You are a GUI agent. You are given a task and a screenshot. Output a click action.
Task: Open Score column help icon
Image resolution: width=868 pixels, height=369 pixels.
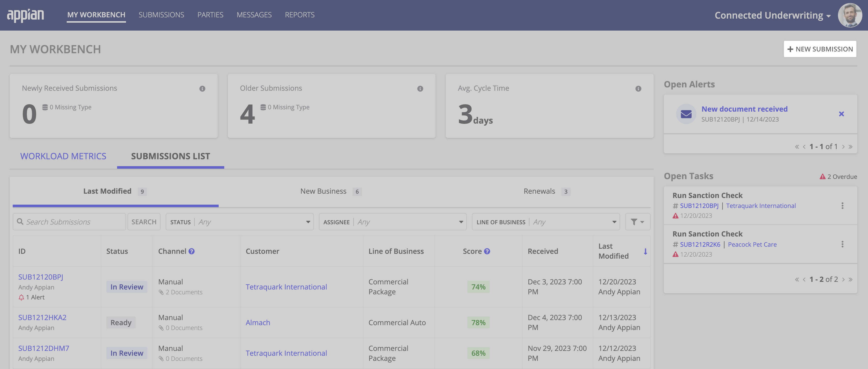click(x=487, y=251)
